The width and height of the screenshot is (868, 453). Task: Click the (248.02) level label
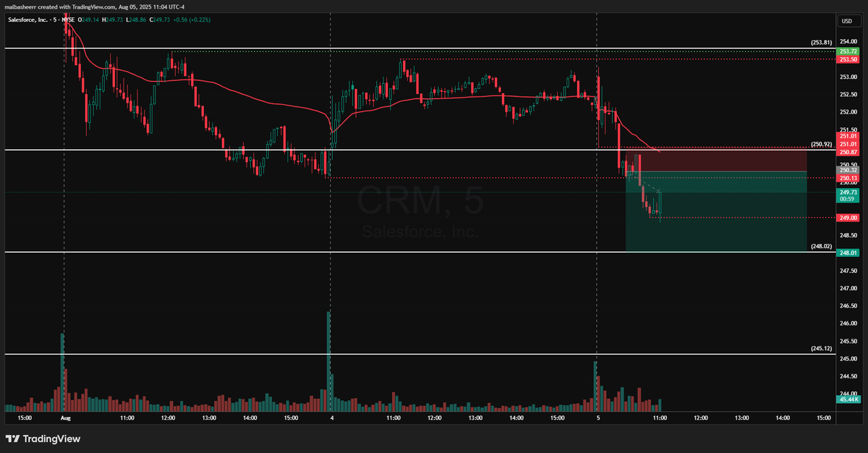(x=821, y=246)
